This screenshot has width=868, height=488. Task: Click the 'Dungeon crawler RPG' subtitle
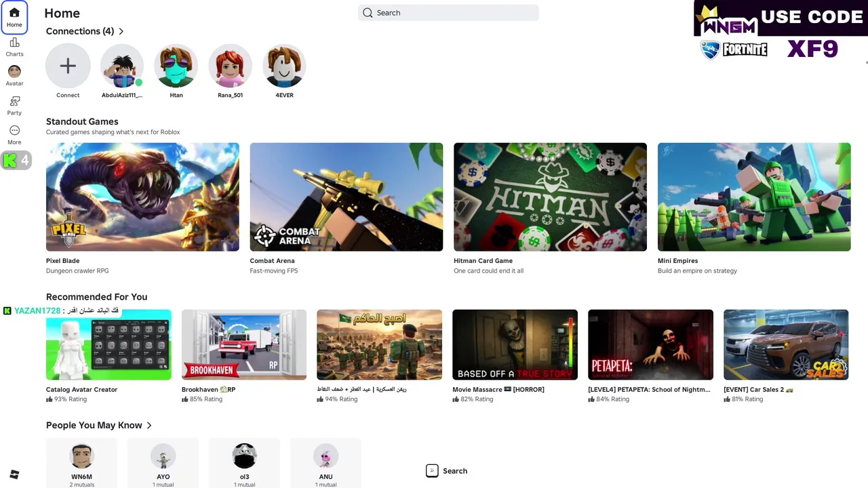point(77,271)
